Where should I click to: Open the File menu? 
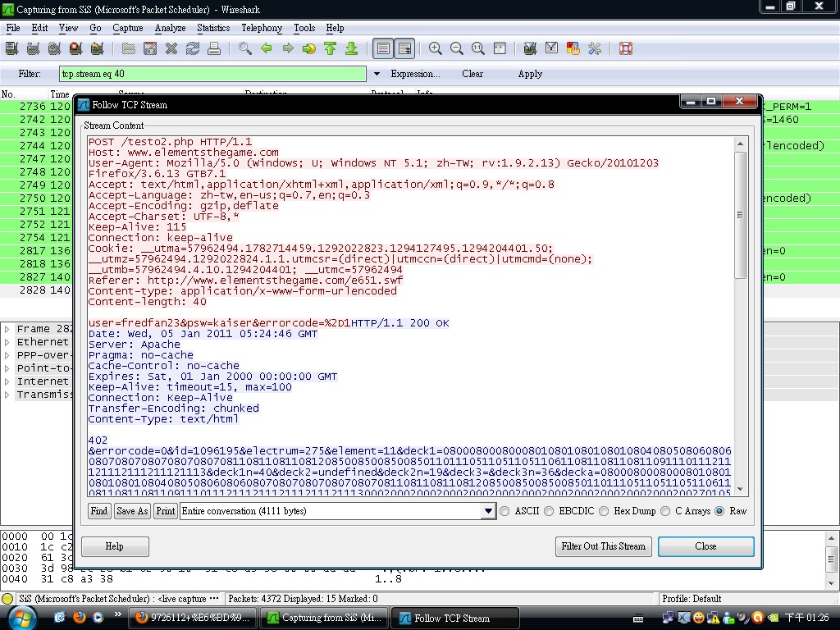13,28
